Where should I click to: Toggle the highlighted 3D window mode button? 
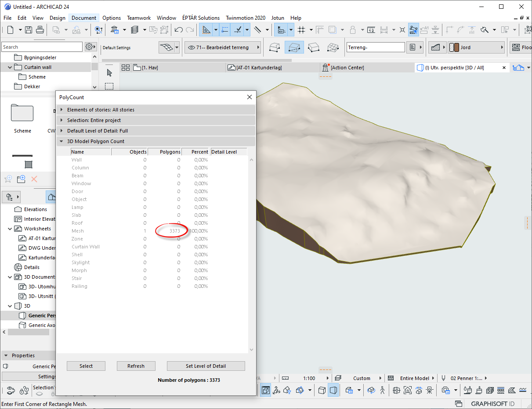click(266, 390)
